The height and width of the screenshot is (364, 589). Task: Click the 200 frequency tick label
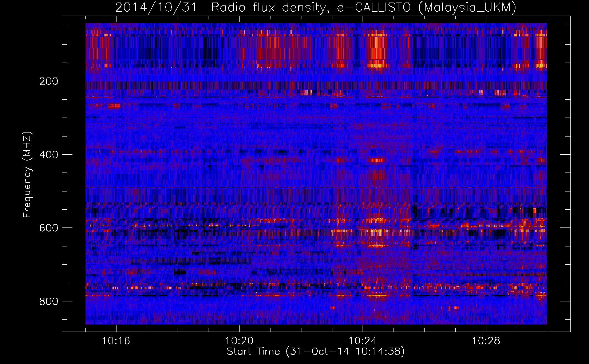(48, 81)
